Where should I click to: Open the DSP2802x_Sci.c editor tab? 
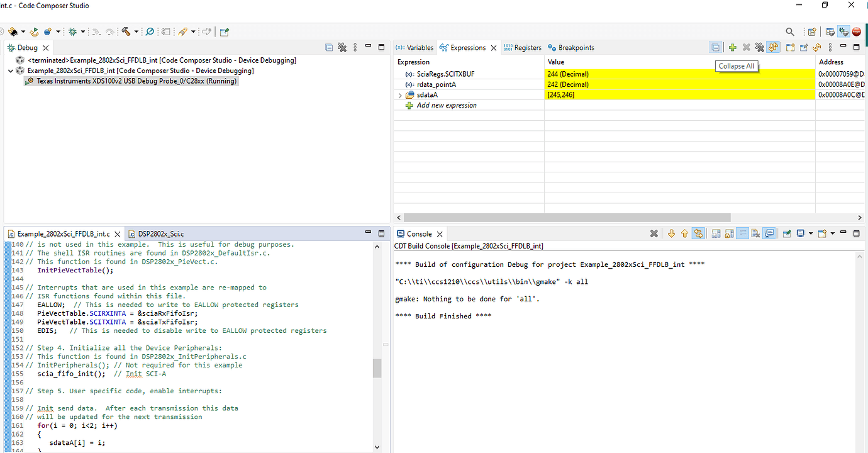coord(156,233)
